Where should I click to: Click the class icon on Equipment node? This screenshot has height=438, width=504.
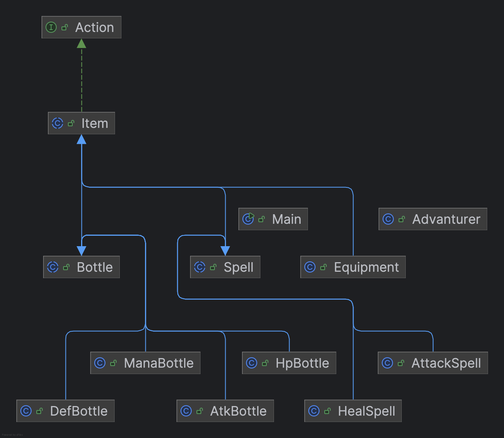310,267
